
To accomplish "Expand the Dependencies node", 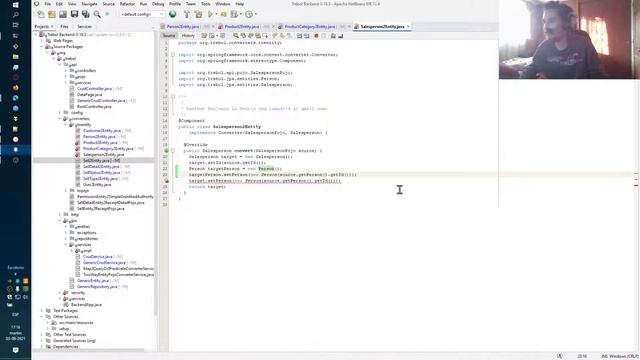I will click(42, 347).
